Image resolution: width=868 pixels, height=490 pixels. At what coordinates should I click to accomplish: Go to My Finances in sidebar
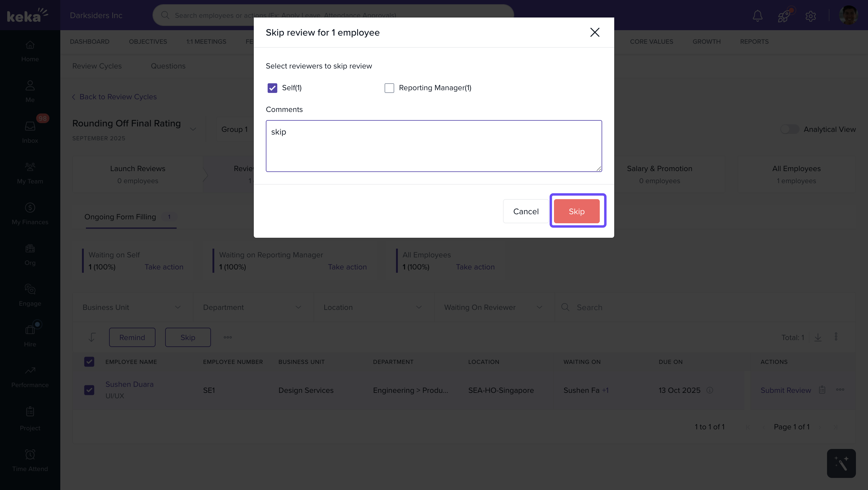click(x=30, y=213)
